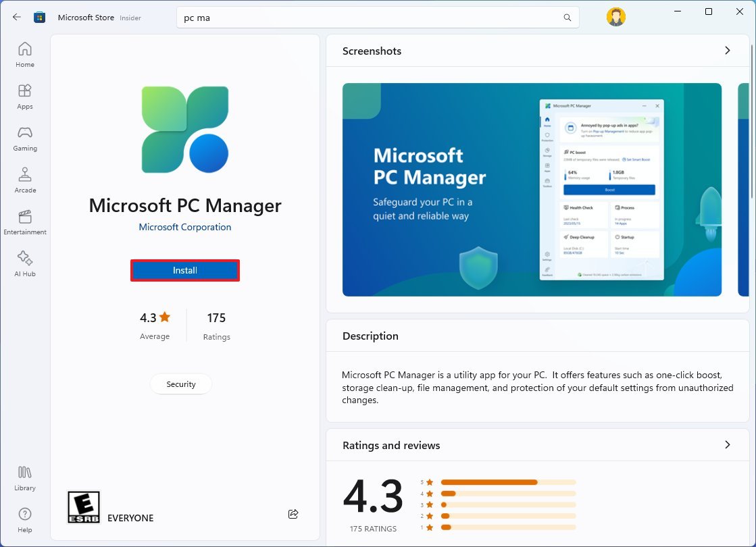Install Microsoft PC Manager
The height and width of the screenshot is (547, 756).
(185, 270)
